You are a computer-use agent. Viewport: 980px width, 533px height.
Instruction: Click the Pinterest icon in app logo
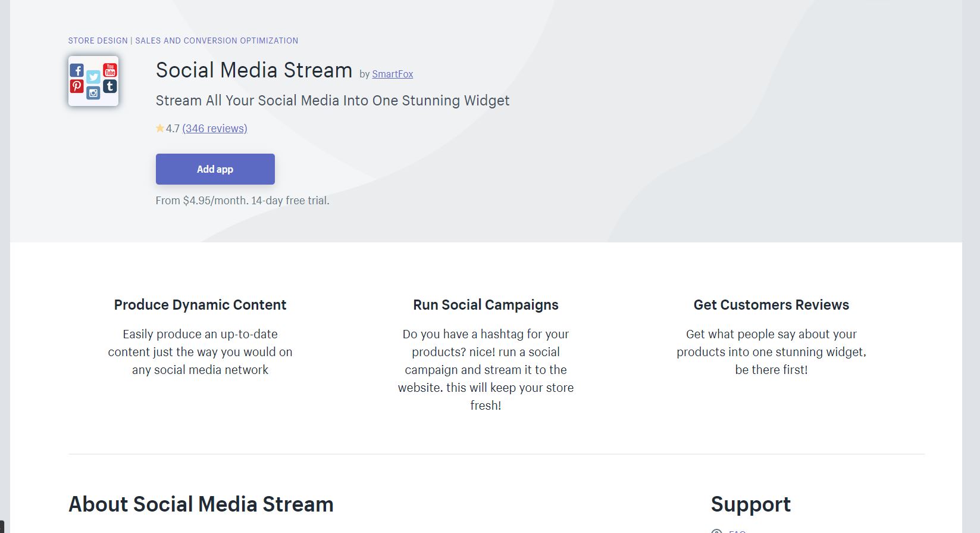point(77,86)
